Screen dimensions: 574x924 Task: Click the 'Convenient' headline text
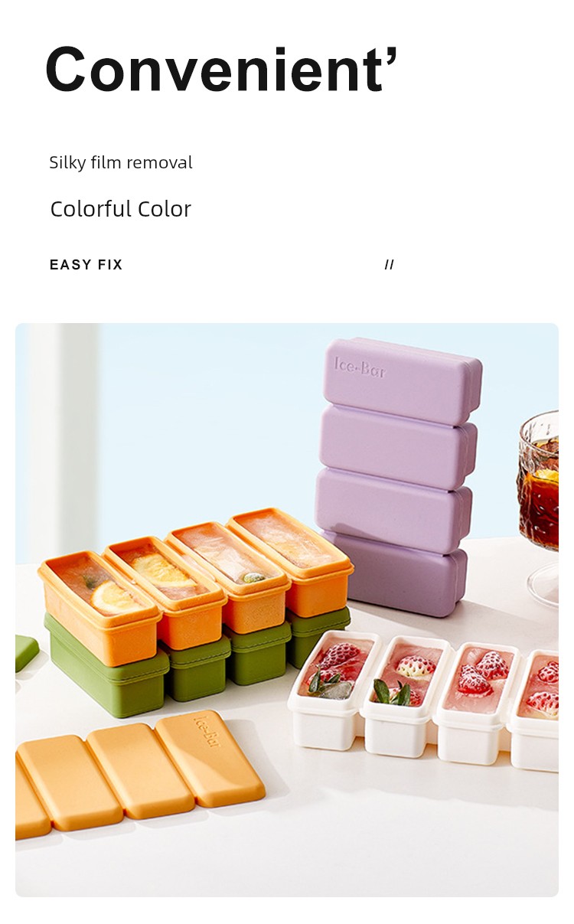tap(214, 70)
